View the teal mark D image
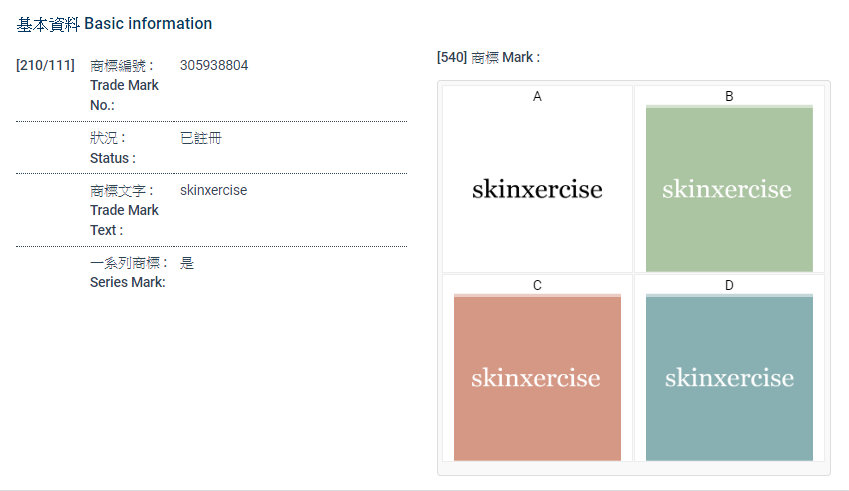Screen dimensions: 849x491 pyautogui.click(x=729, y=378)
